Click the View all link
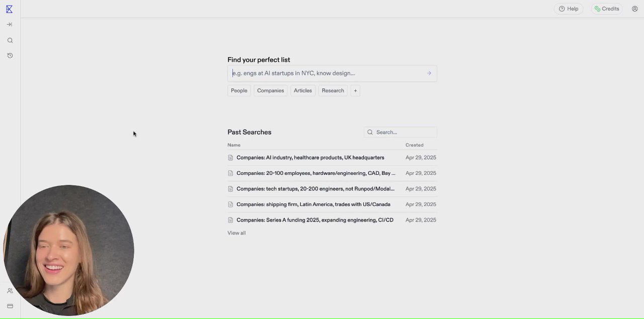644x319 pixels. 236,233
